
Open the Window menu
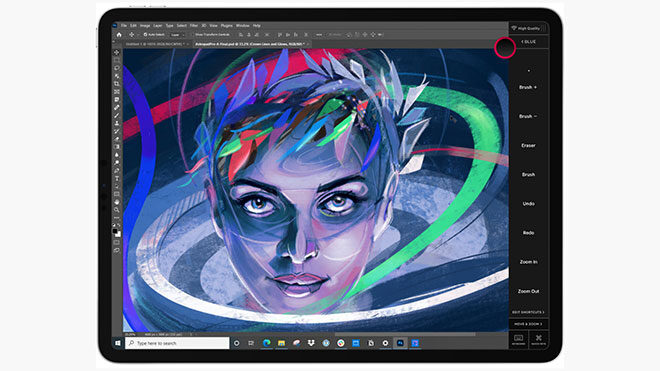coord(242,26)
